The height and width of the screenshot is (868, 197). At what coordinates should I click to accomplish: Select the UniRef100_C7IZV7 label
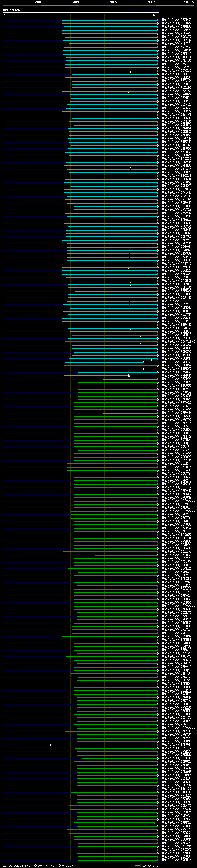177,850
